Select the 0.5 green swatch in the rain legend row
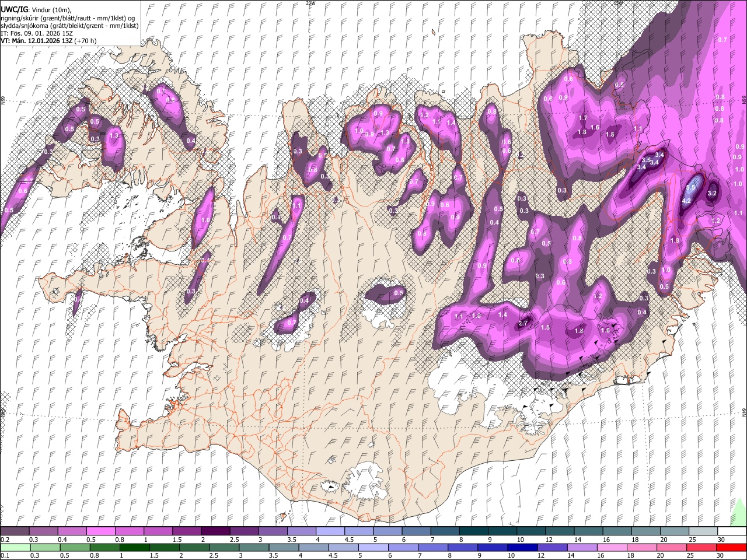Viewport: 747px width, 560px height. [x=75, y=547]
